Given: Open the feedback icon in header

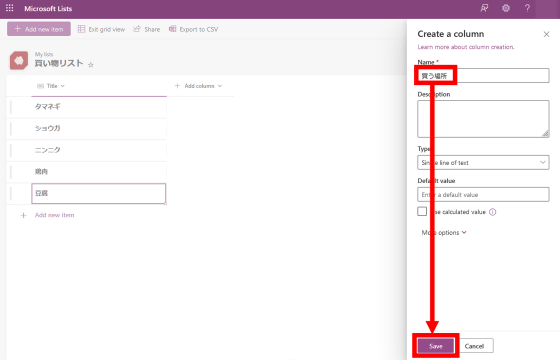Looking at the screenshot, I should [484, 8].
